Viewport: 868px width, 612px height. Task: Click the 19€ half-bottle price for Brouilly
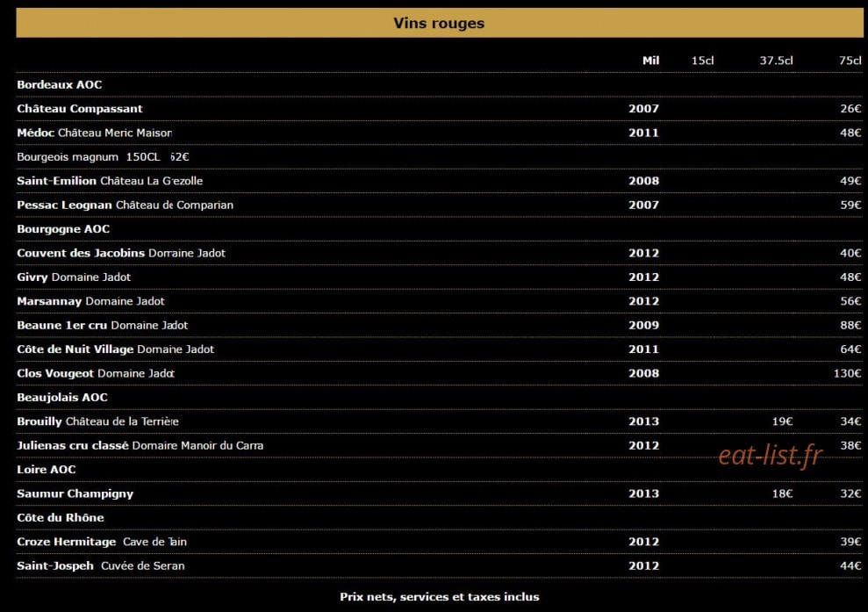point(782,421)
